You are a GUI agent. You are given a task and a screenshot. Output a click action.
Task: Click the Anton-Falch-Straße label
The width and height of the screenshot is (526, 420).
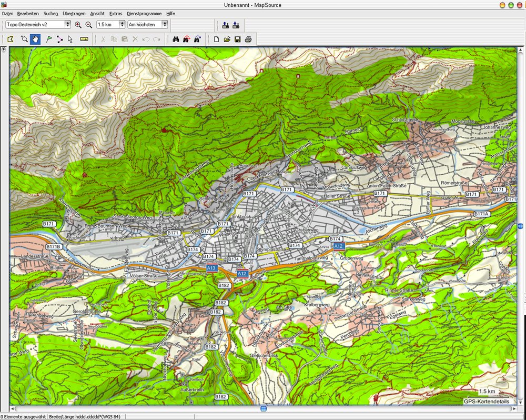[387, 185]
